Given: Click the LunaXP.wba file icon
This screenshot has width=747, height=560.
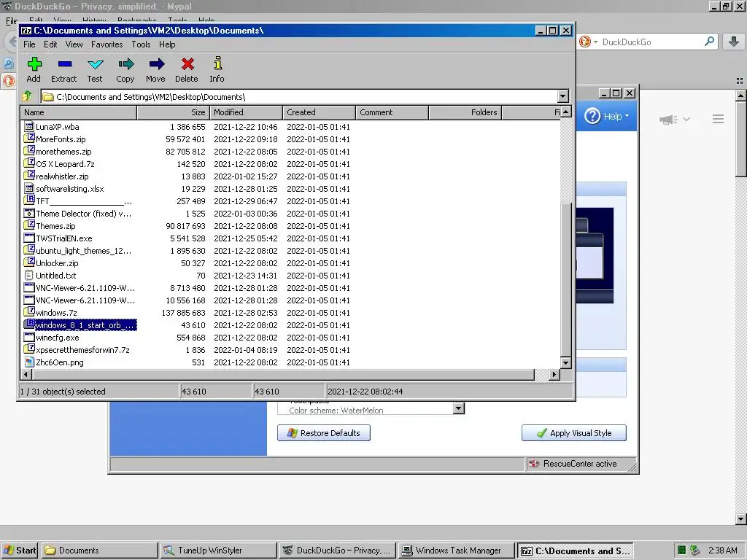Looking at the screenshot, I should tap(29, 127).
